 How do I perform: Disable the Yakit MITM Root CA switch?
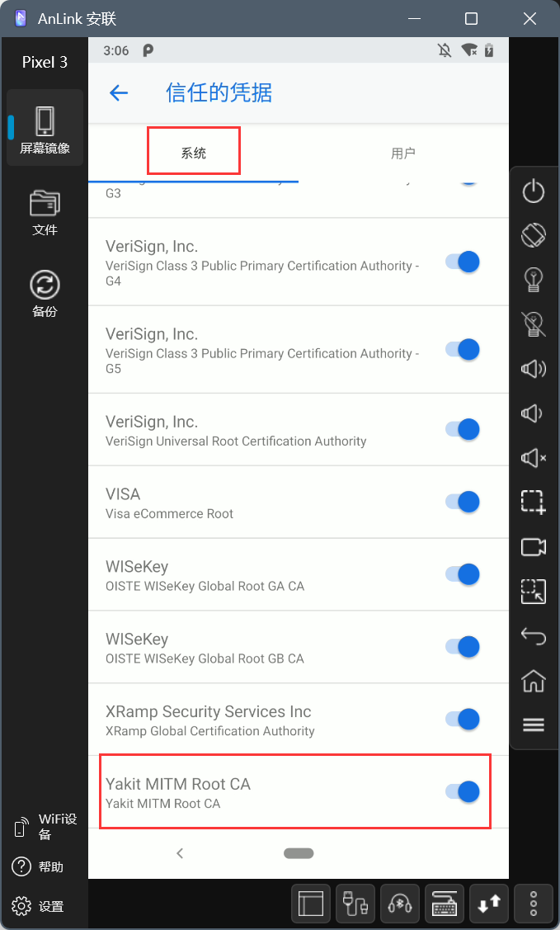(463, 791)
